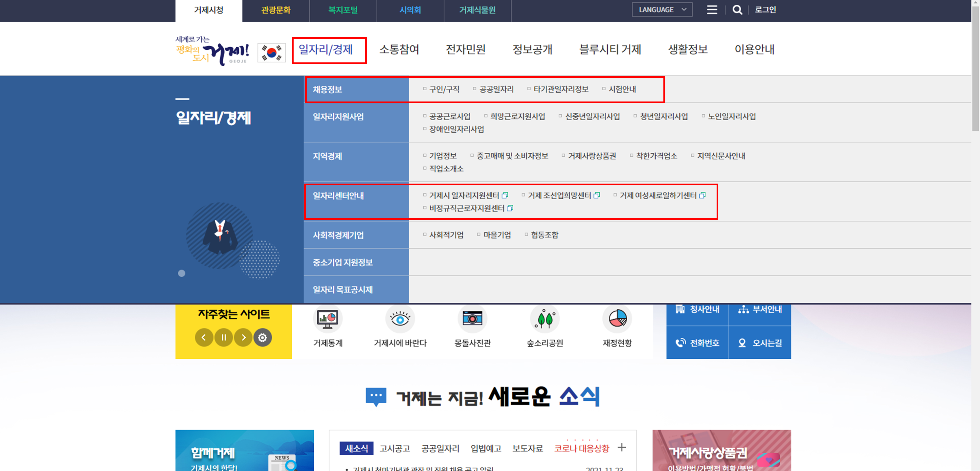Open the 거제시에 바란다 eye icon
The height and width of the screenshot is (471, 980).
[x=400, y=320]
